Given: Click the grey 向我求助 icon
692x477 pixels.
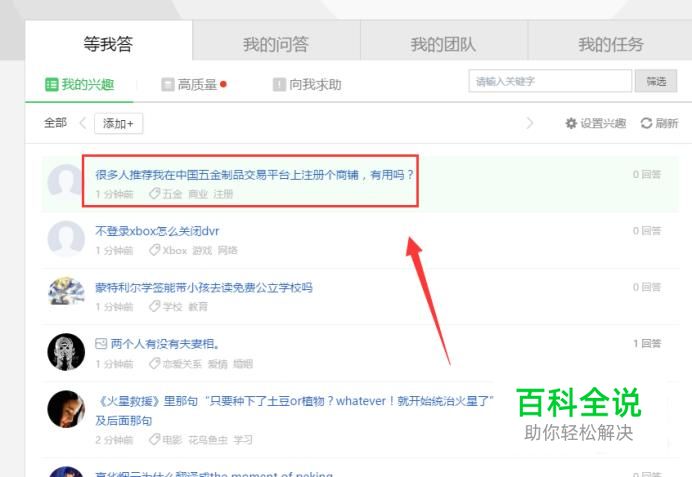Looking at the screenshot, I should pos(279,84).
